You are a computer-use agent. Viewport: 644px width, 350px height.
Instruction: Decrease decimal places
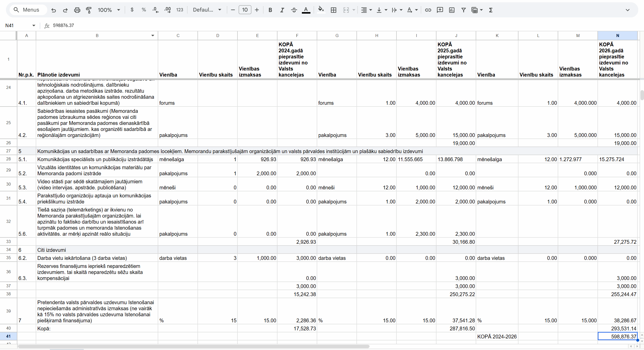tap(155, 10)
